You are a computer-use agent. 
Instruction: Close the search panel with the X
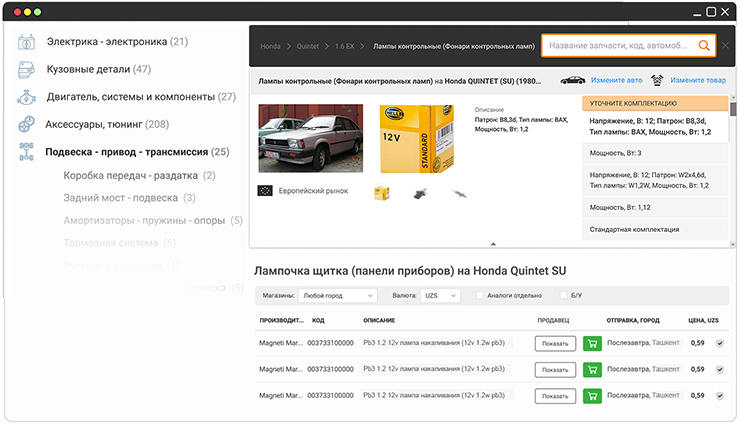[725, 46]
